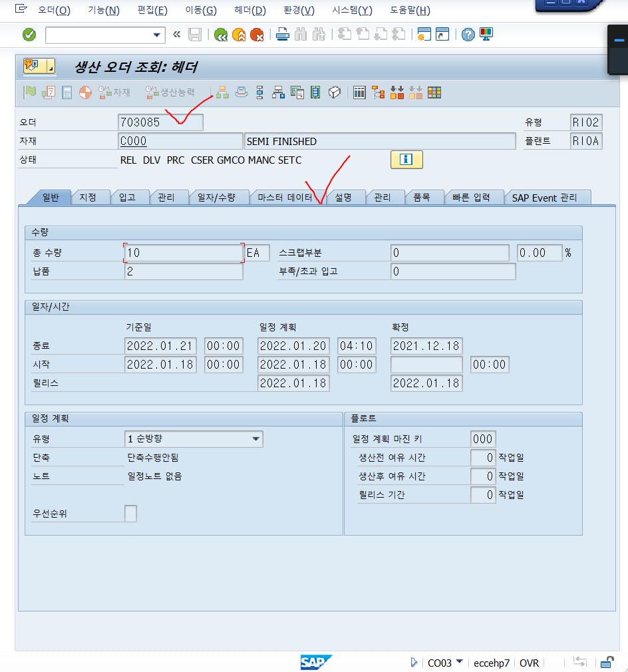628x672 pixels.
Task: Switch to the 품목 tab
Action: [422, 197]
